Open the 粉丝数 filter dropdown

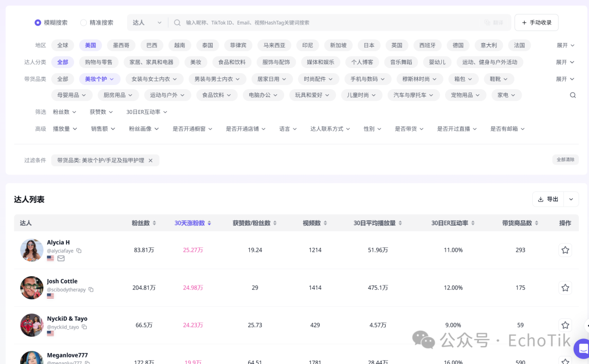click(x=64, y=112)
